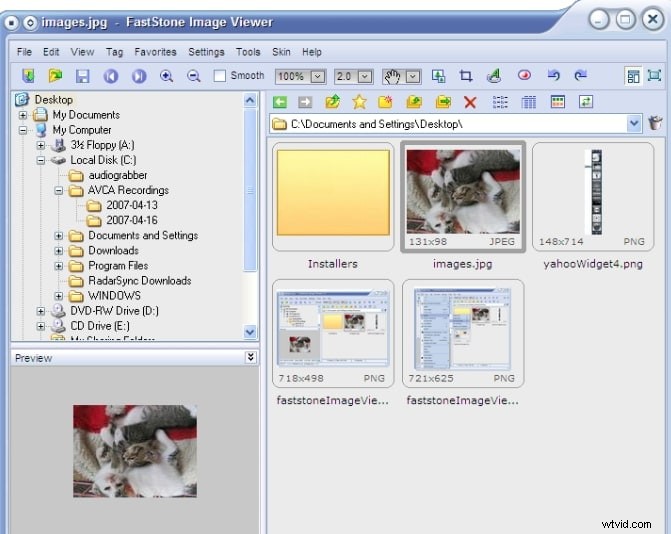
Task: Open the Favorites menu
Action: (x=155, y=52)
